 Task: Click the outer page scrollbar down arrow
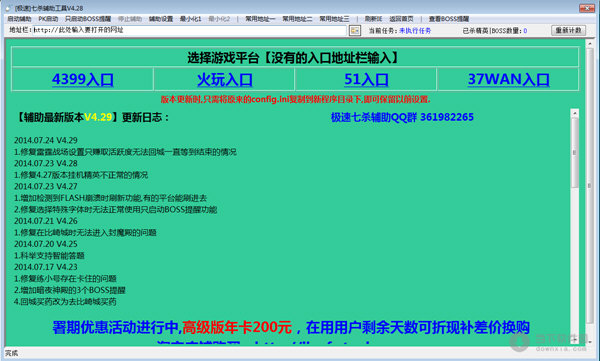pyautogui.click(x=589, y=341)
